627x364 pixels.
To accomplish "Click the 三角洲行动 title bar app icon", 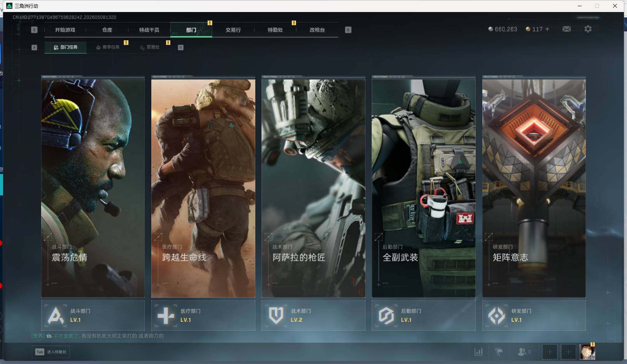I will 9,6.
